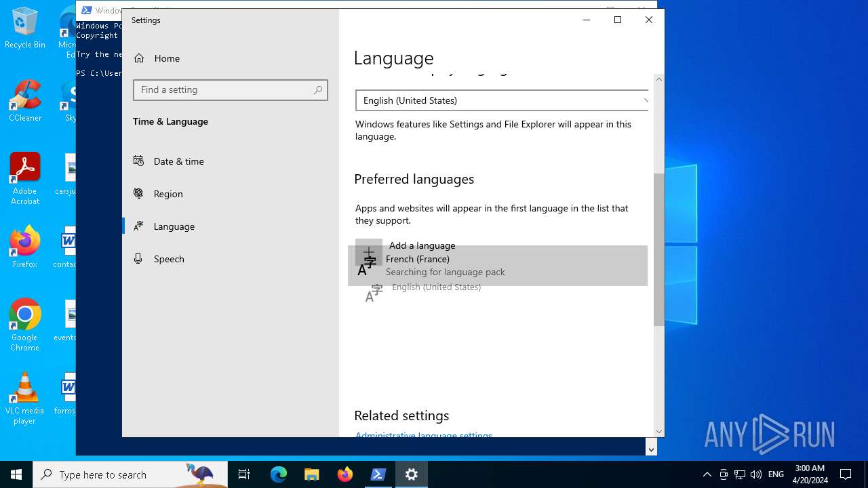The image size is (868, 488).
Task: Select the English (United States) preferred language
Action: [436, 287]
